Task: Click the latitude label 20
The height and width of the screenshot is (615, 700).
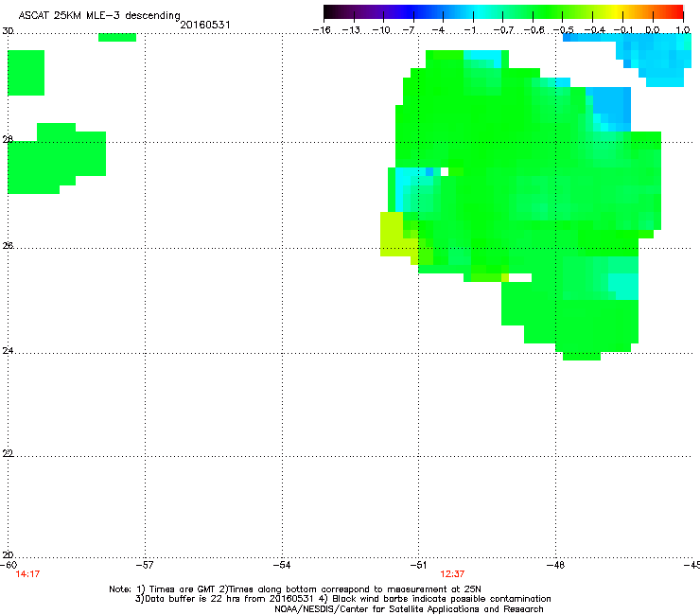Action: tap(8, 555)
